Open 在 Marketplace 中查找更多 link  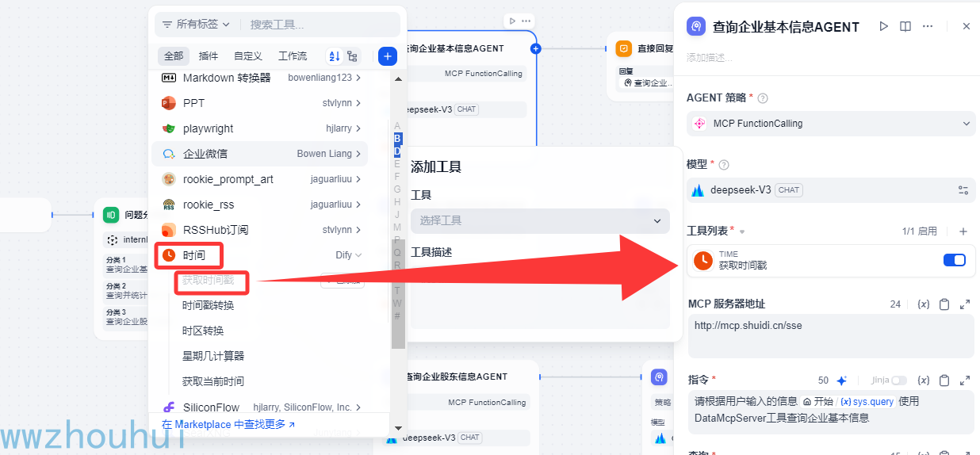[x=228, y=425]
